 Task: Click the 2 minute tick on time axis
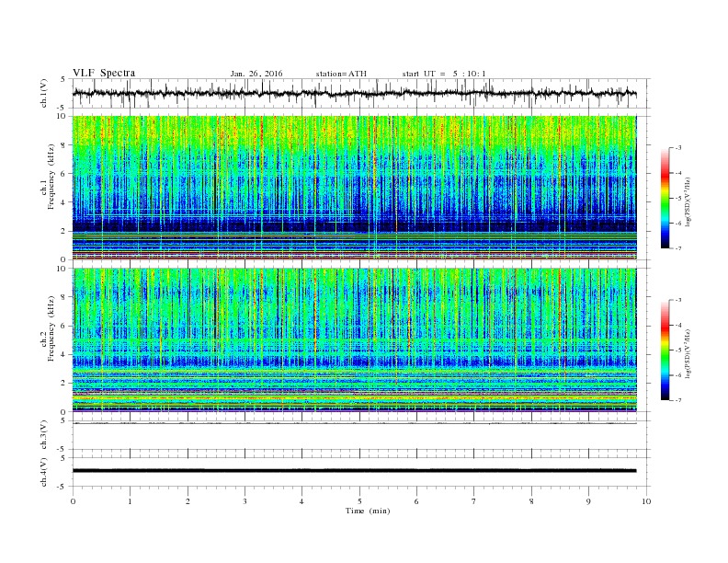pos(188,501)
